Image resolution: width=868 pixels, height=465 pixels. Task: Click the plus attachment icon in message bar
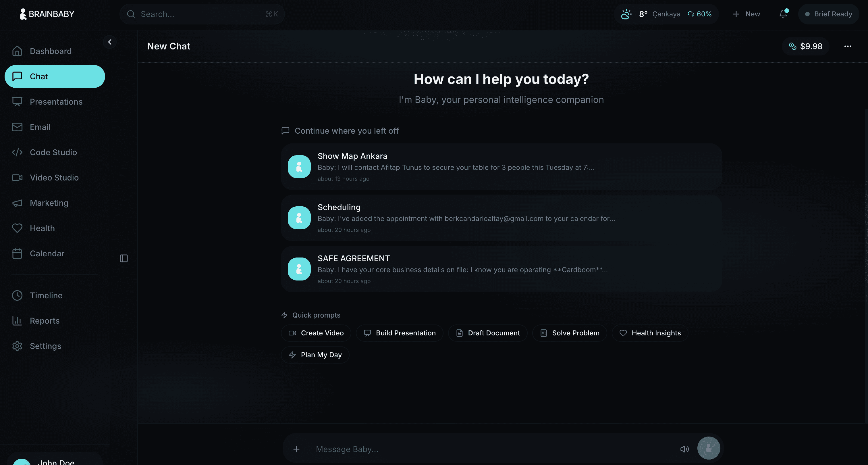pyautogui.click(x=296, y=449)
